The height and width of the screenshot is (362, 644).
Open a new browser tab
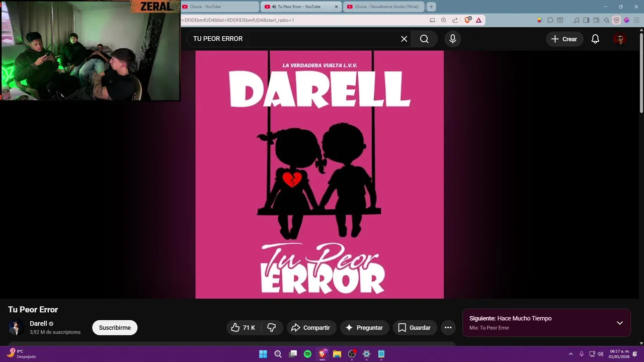point(431,7)
